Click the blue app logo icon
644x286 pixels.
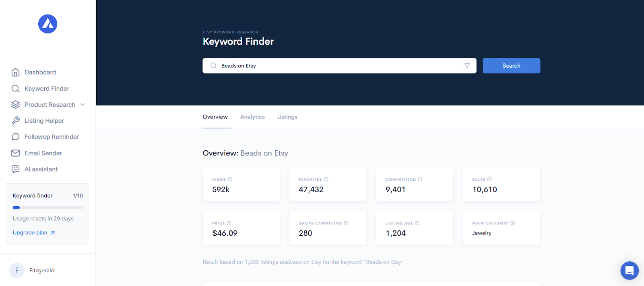click(x=47, y=24)
